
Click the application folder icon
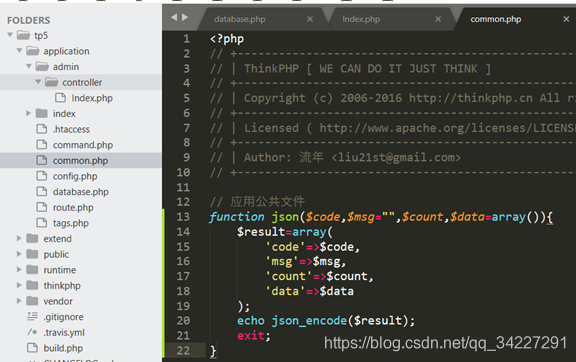[x=33, y=51]
